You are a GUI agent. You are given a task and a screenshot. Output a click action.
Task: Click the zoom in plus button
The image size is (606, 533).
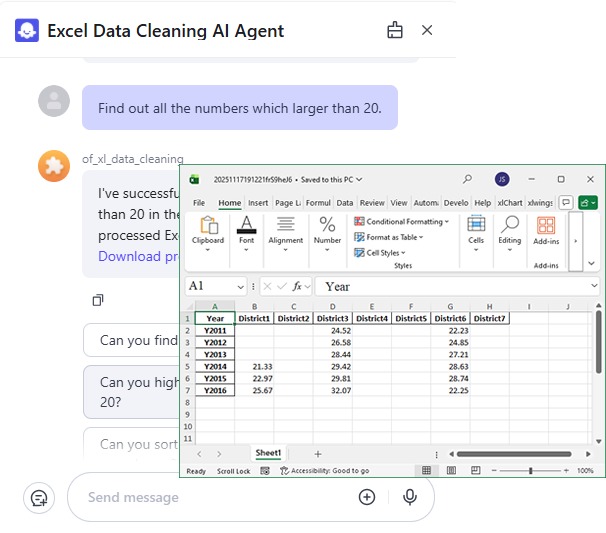566,470
